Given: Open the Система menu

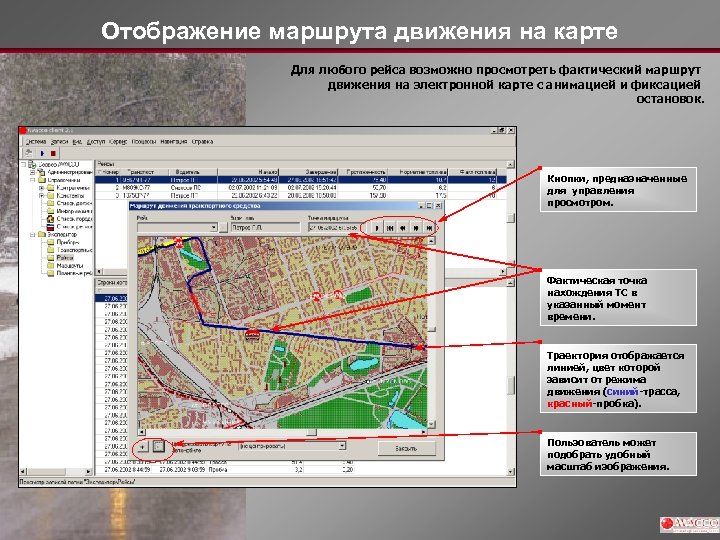Looking at the screenshot, I should pos(36,141).
